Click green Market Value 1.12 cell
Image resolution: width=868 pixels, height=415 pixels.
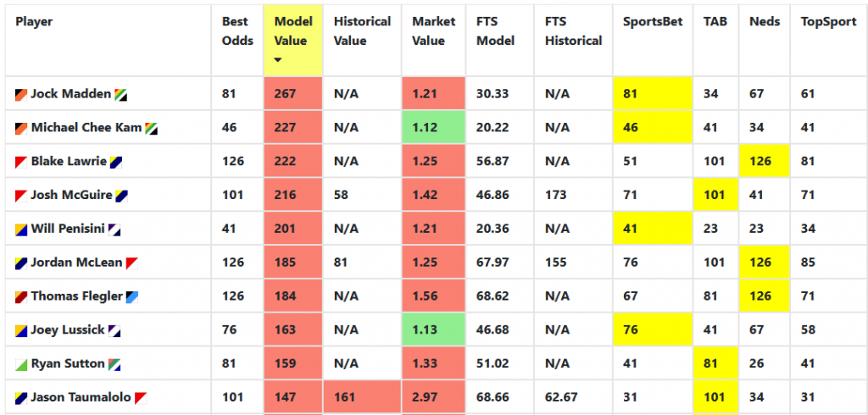click(x=433, y=127)
